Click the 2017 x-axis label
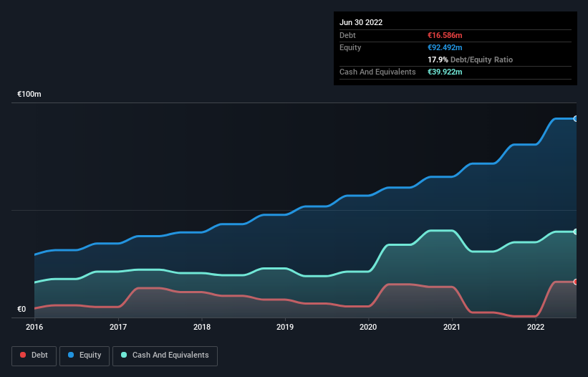 (x=118, y=327)
